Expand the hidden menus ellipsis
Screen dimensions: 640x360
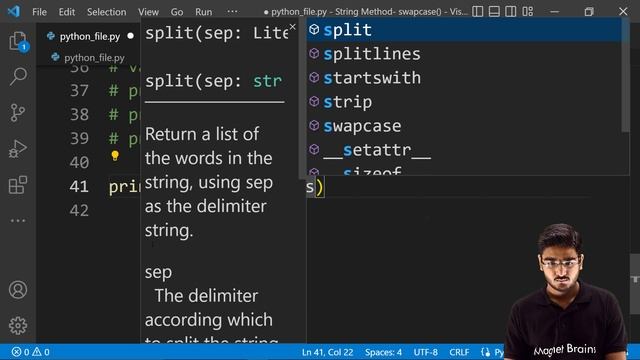(x=232, y=11)
